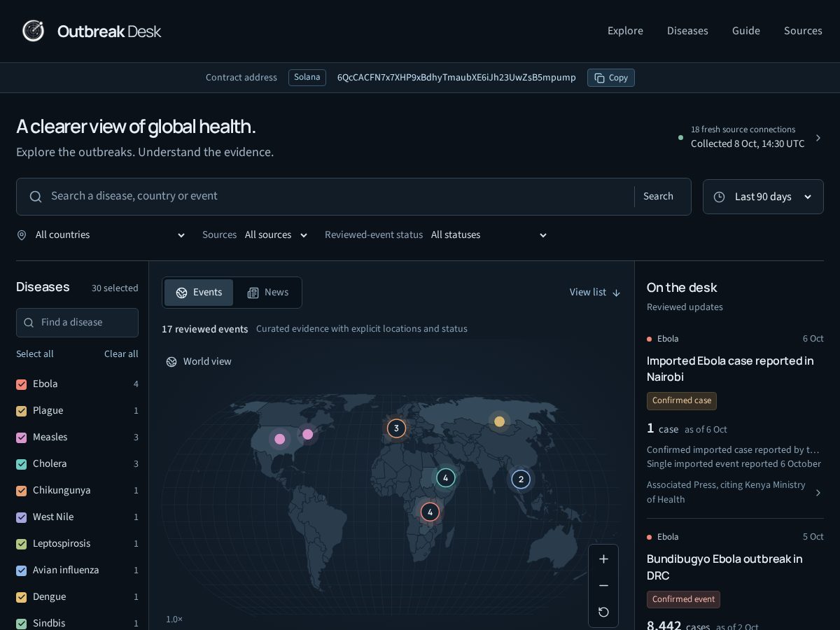This screenshot has height=630, width=840.
Task: Open the Explore nav item
Action: pyautogui.click(x=625, y=31)
